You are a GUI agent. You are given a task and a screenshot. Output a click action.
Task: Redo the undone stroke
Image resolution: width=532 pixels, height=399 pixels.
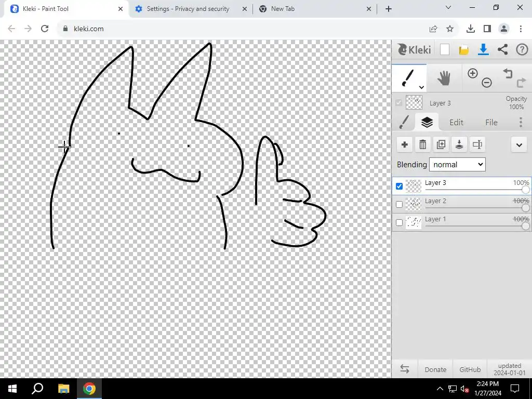[x=521, y=83]
